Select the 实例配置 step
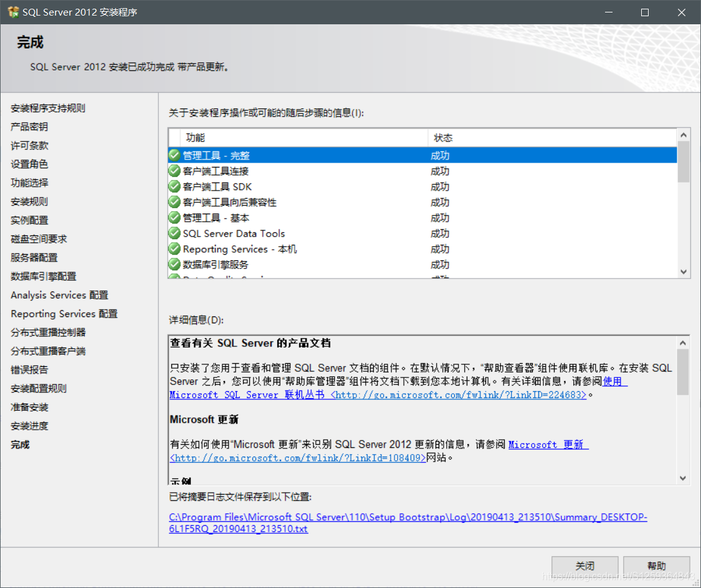Screen dimensions: 701x588 (29, 220)
